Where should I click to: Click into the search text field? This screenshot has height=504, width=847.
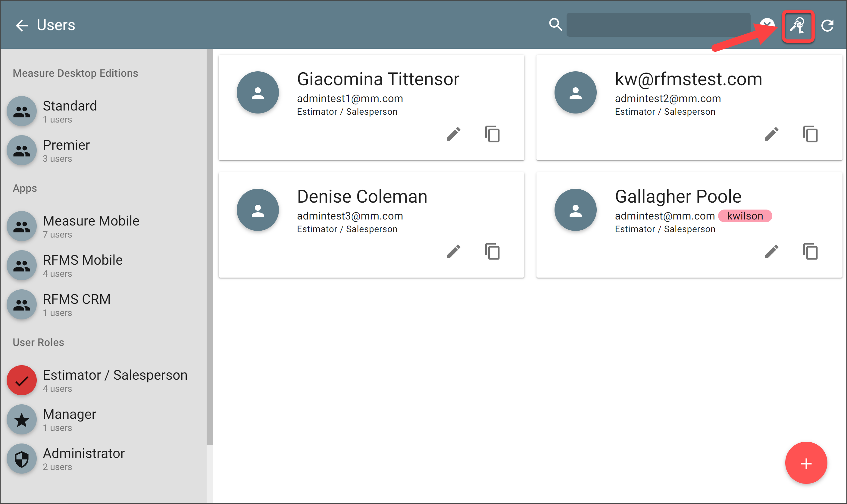coord(658,25)
